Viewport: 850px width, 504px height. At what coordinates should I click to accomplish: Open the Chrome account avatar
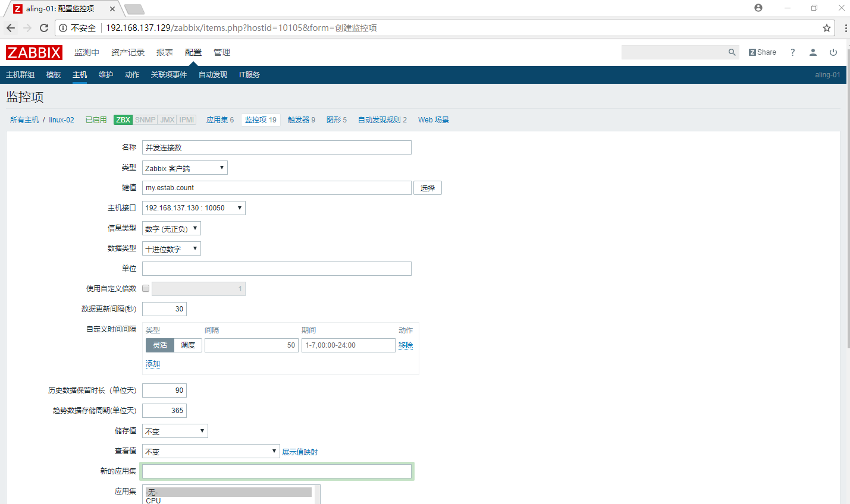[x=758, y=8]
